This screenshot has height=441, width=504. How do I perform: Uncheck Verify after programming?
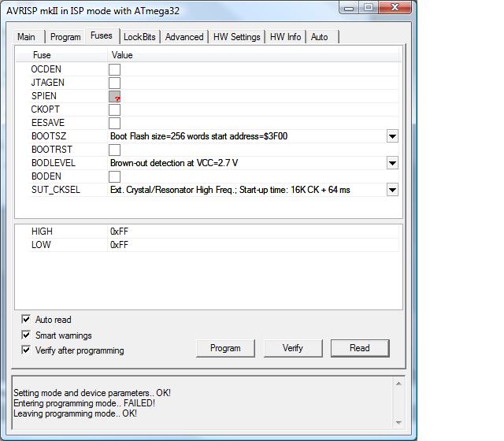pos(26,350)
